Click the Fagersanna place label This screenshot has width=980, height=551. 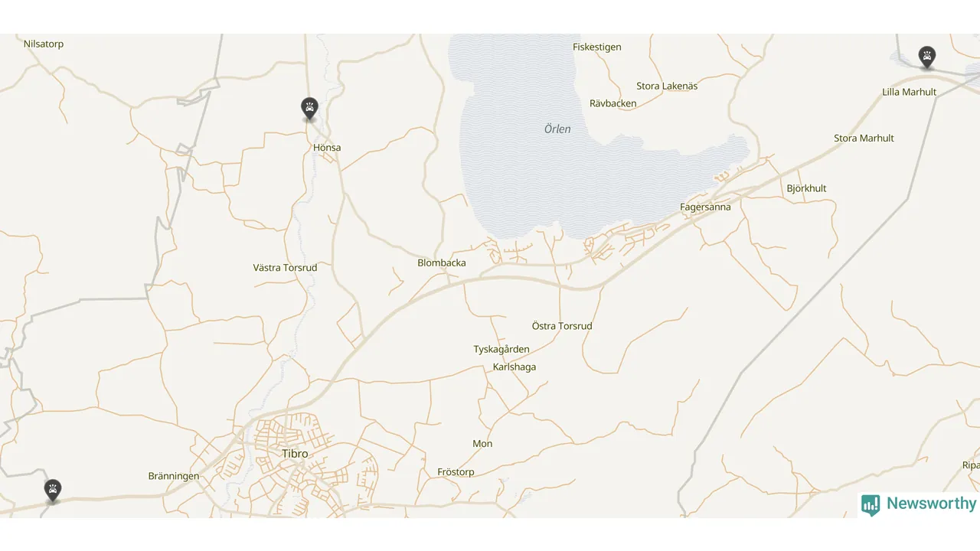tap(705, 207)
